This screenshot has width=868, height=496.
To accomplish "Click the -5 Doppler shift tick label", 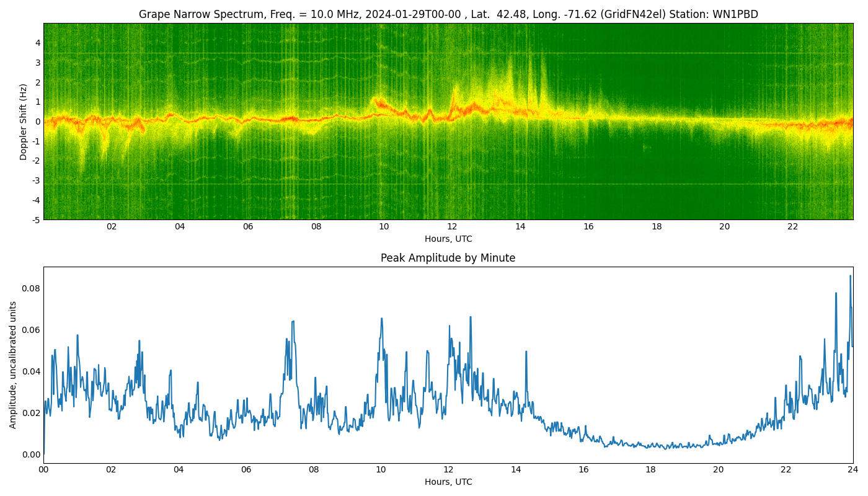I will (x=37, y=219).
